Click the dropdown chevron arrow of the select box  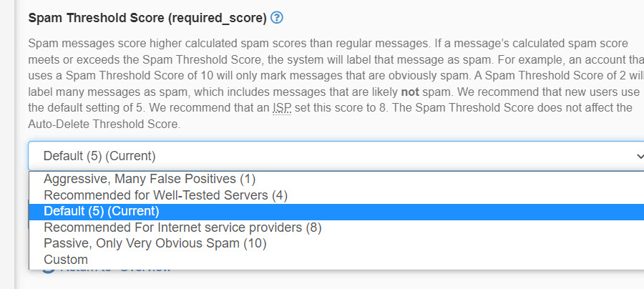(x=638, y=156)
